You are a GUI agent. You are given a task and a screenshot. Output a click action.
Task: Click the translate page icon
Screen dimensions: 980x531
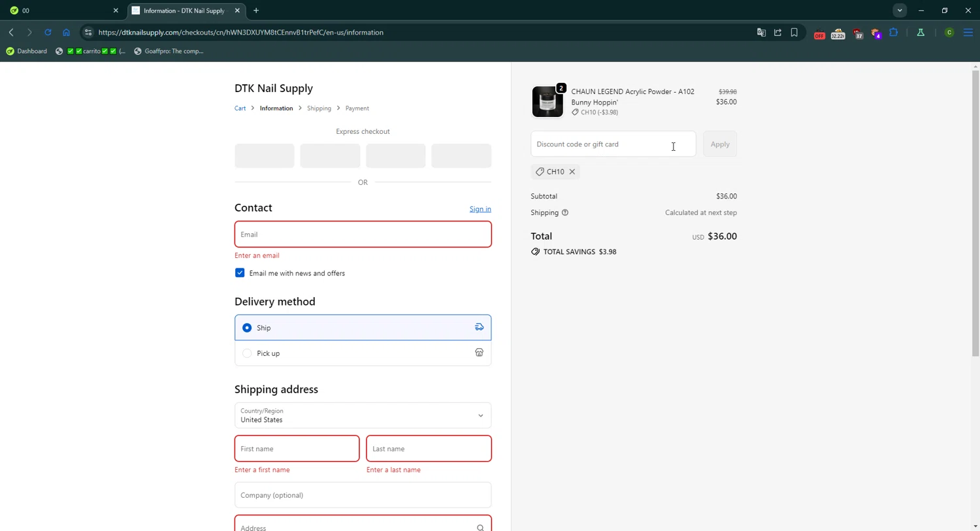pos(761,32)
